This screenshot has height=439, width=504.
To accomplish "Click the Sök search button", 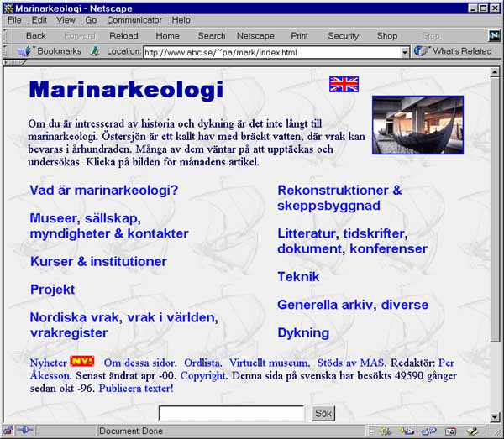I will pyautogui.click(x=323, y=413).
